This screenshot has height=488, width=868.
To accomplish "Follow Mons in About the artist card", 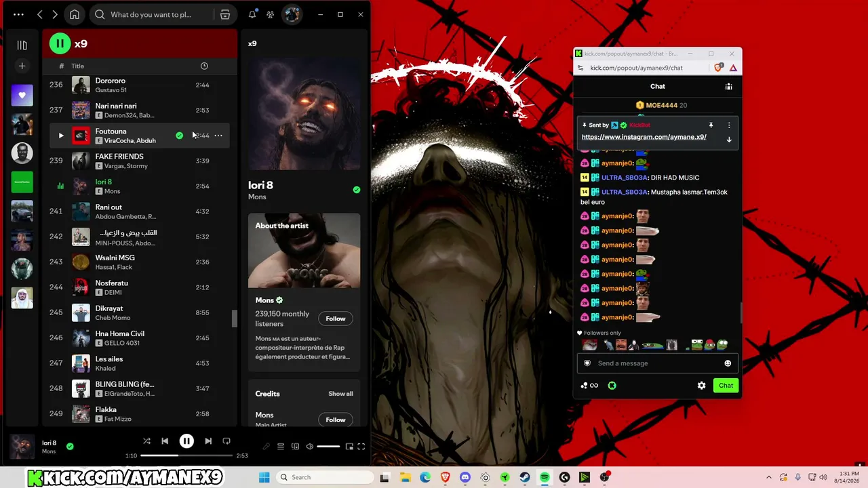I will click(x=336, y=319).
